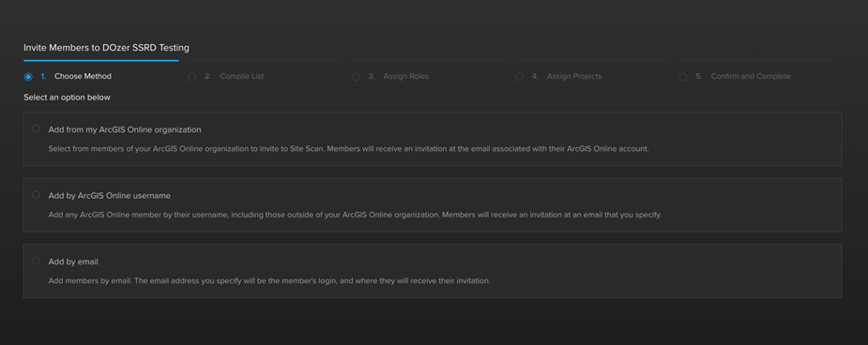
Task: Select the 'Add by email' radio button
Action: [36, 261]
